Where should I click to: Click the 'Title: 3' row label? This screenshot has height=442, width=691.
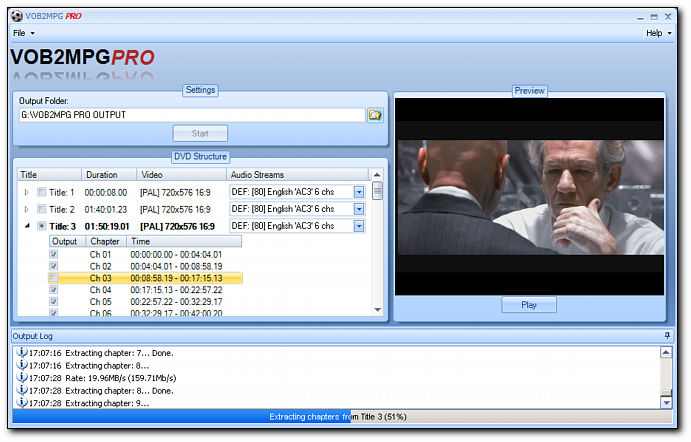click(x=63, y=227)
